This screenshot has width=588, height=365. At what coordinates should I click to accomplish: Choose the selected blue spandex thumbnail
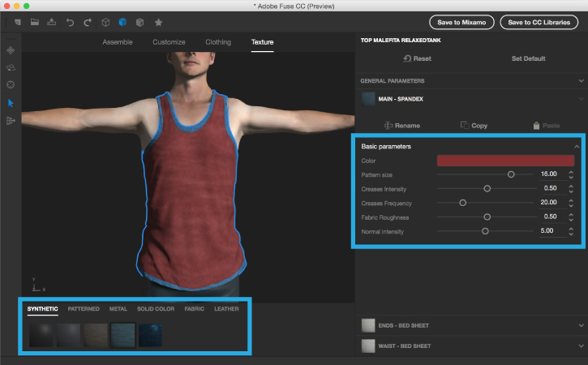point(123,335)
